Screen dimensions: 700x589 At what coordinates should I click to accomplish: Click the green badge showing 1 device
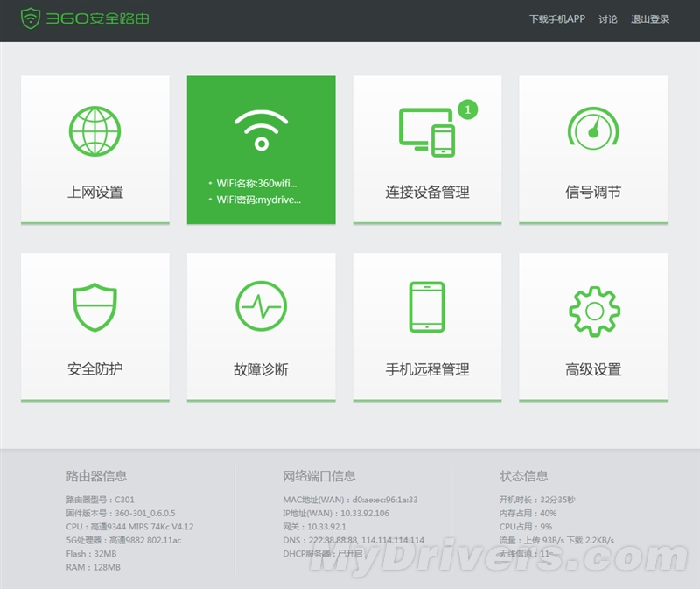pos(468,109)
